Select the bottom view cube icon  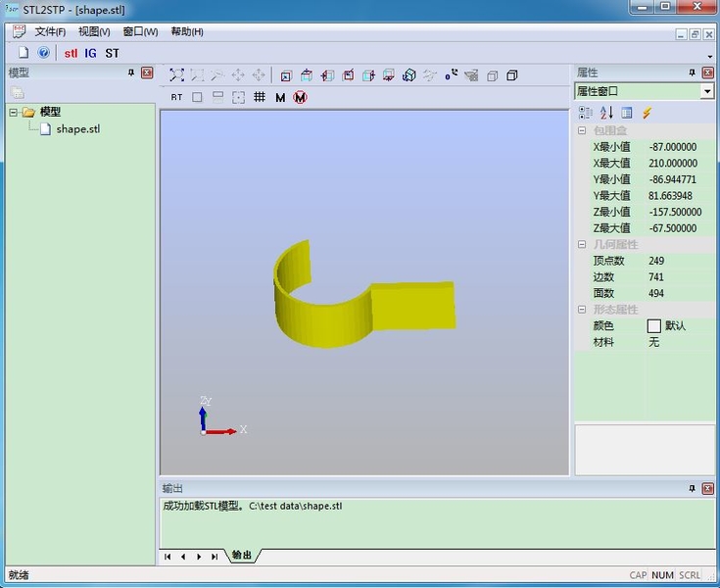[x=389, y=74]
